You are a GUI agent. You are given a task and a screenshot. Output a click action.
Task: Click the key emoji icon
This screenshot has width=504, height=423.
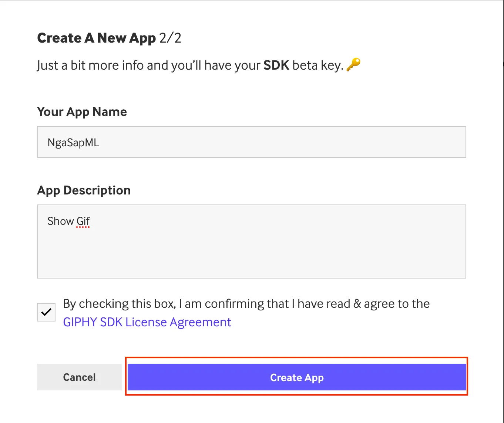pyautogui.click(x=354, y=65)
